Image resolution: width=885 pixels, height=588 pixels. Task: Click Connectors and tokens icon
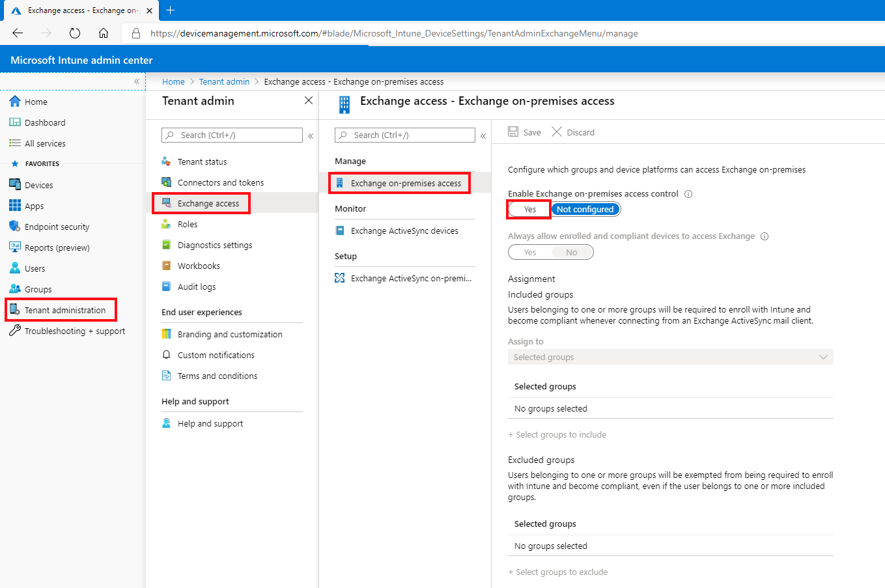(x=166, y=182)
